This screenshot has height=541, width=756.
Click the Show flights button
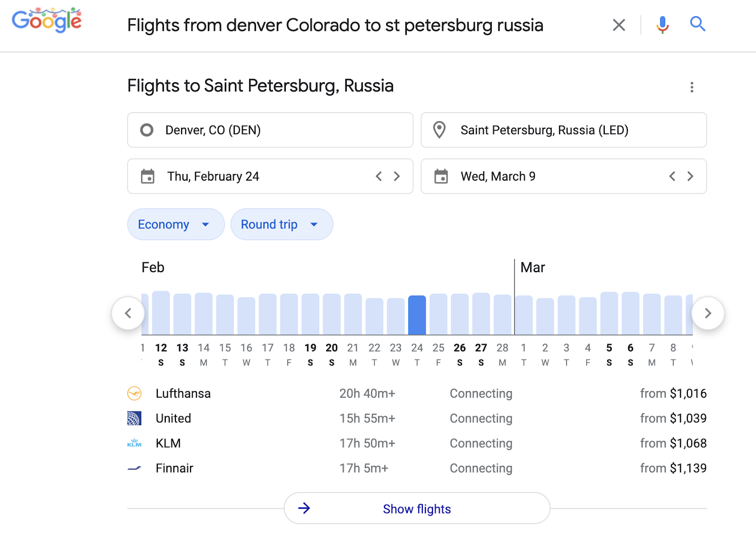click(417, 508)
